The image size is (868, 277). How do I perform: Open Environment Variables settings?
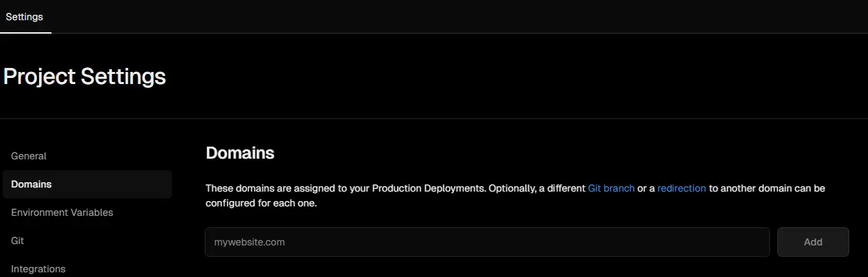point(62,212)
